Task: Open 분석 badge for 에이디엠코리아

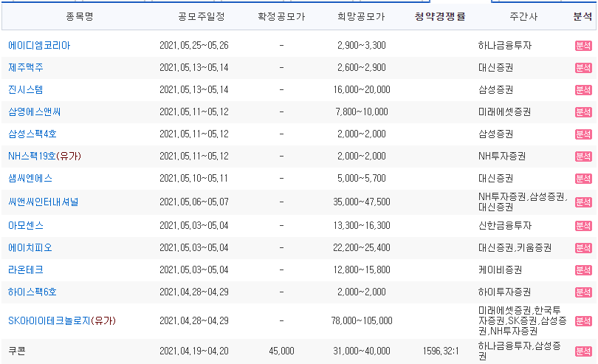Action: pos(583,46)
